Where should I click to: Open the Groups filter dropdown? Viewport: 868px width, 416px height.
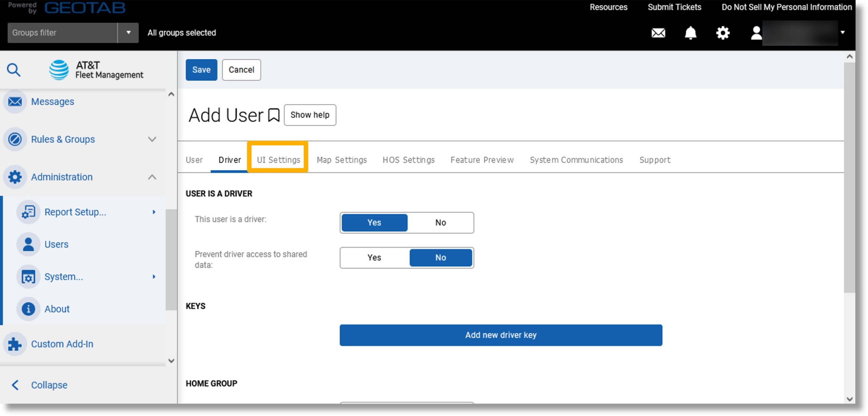click(129, 33)
